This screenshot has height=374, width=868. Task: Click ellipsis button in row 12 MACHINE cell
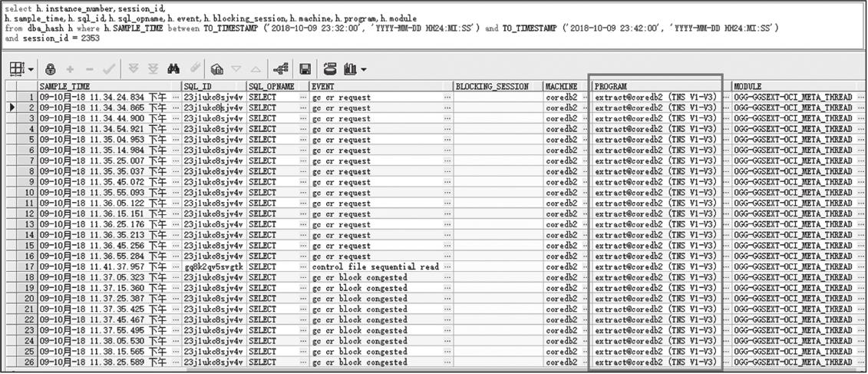pos(586,213)
